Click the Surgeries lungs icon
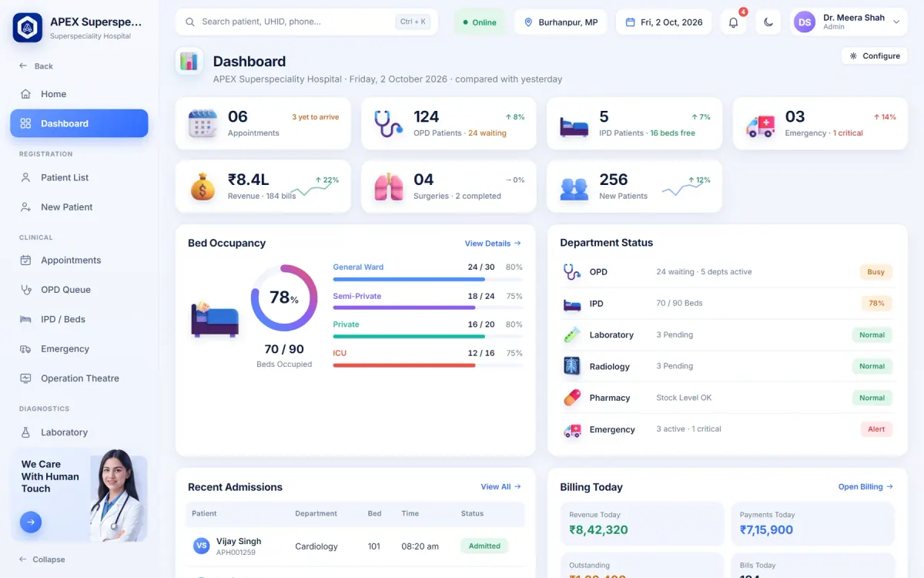 388,187
